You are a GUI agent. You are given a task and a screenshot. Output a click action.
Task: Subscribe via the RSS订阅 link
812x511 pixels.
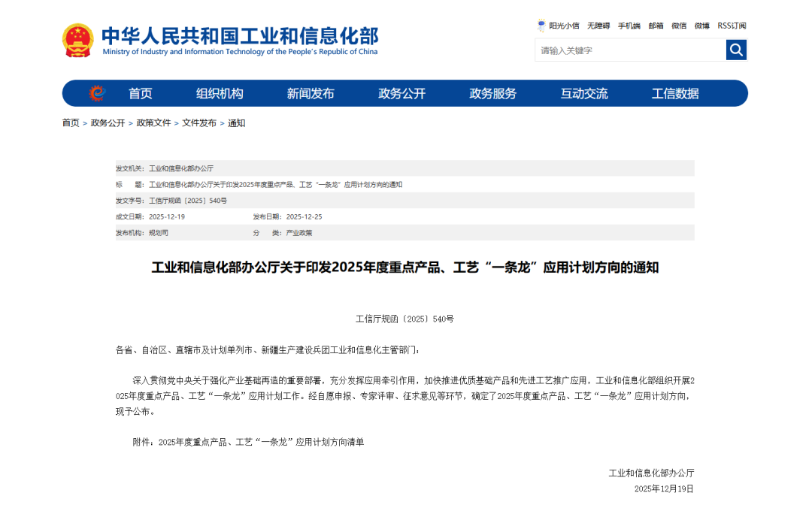coord(732,26)
